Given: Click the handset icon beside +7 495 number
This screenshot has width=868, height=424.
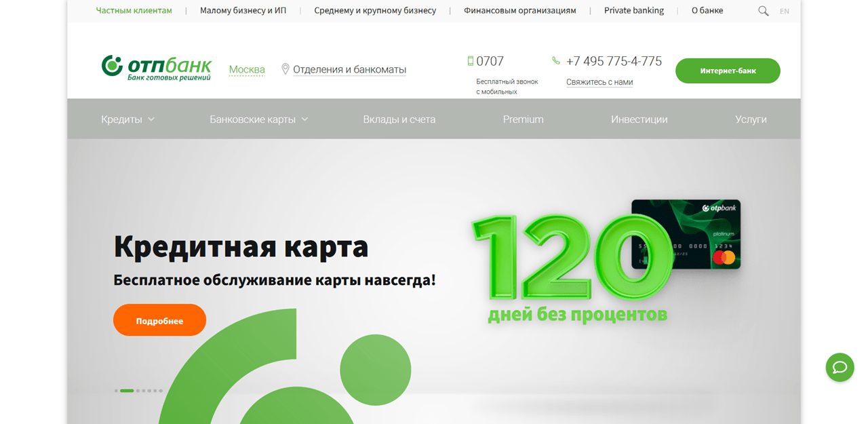Looking at the screenshot, I should [x=556, y=61].
